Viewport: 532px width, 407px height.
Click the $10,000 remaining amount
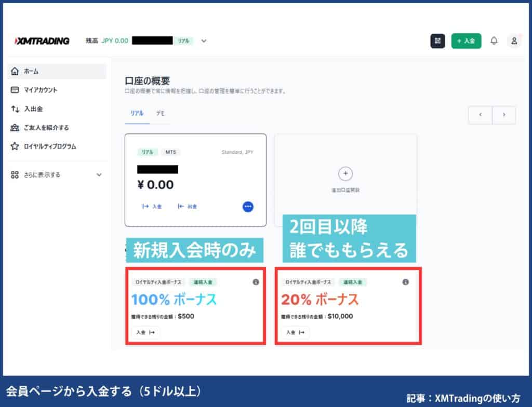point(340,317)
